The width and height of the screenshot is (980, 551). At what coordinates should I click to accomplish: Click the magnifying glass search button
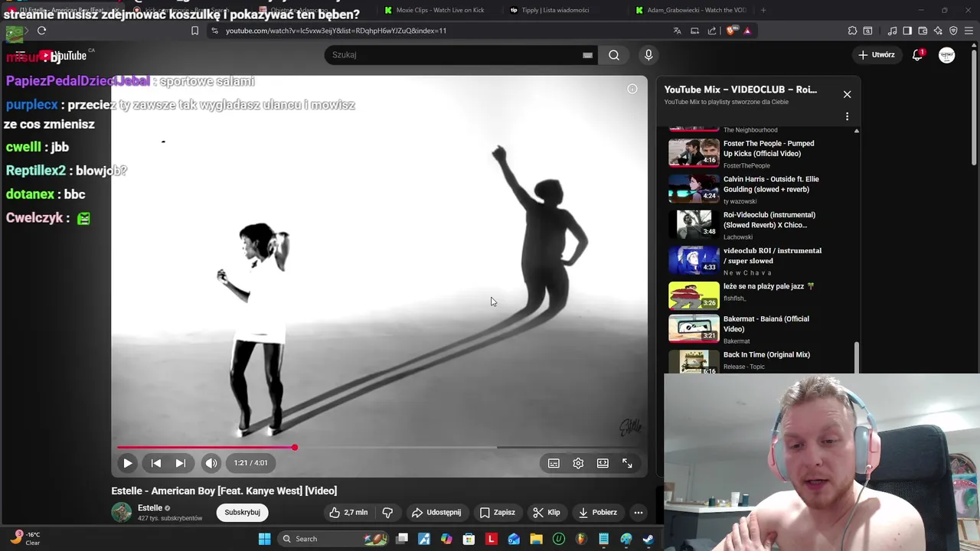[x=614, y=55]
